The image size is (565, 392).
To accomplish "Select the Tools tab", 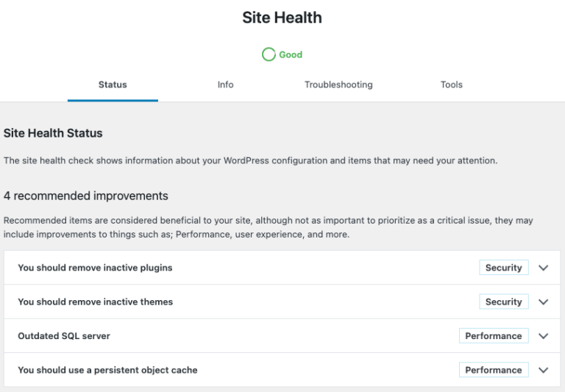I will pos(452,85).
